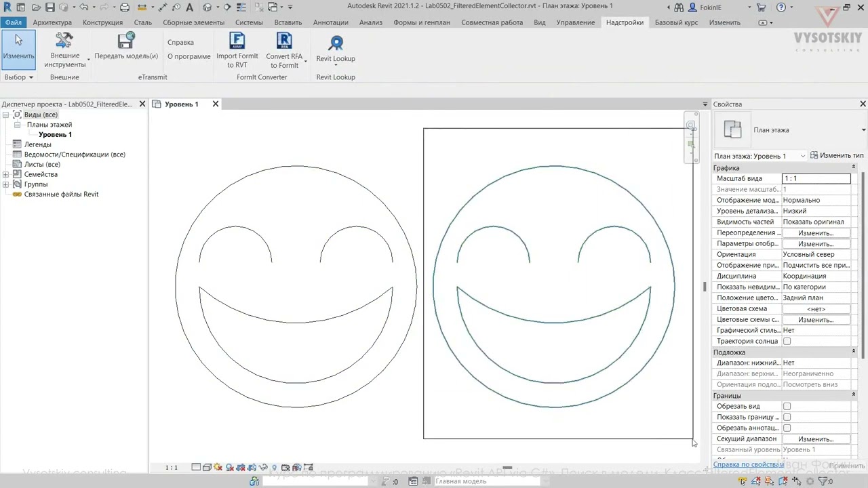Print using the printer icon in the top toolbar
Viewport: 868px width, 488px height.
pos(125,7)
